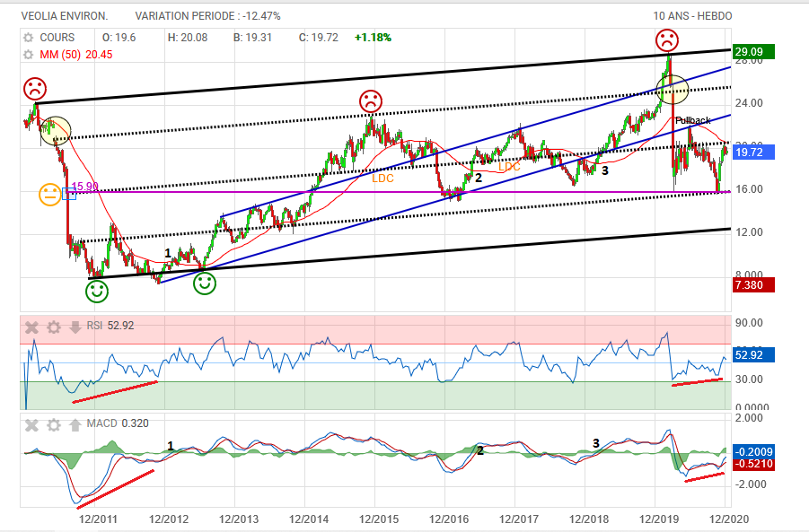Click the 12/2013 date axis label
809x532 pixels.
click(238, 519)
